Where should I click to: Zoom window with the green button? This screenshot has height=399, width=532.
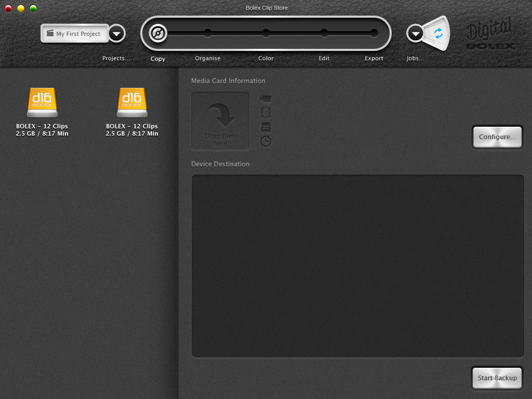tap(33, 8)
